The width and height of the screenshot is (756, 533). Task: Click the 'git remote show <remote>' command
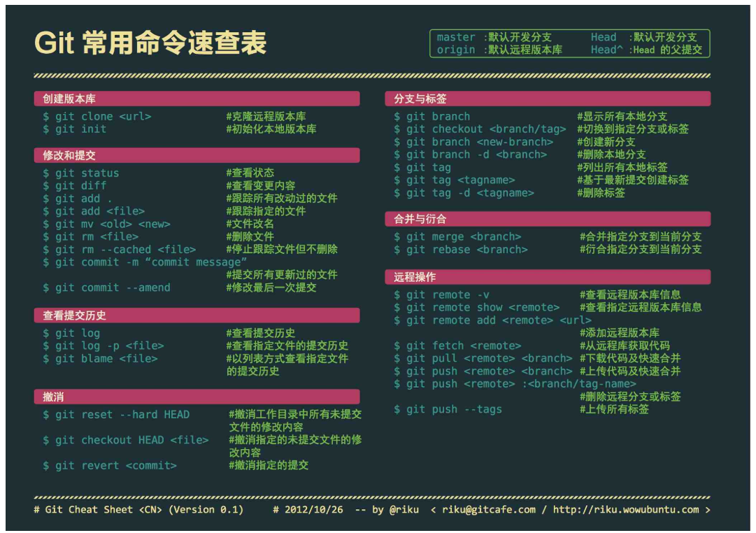[x=477, y=308]
